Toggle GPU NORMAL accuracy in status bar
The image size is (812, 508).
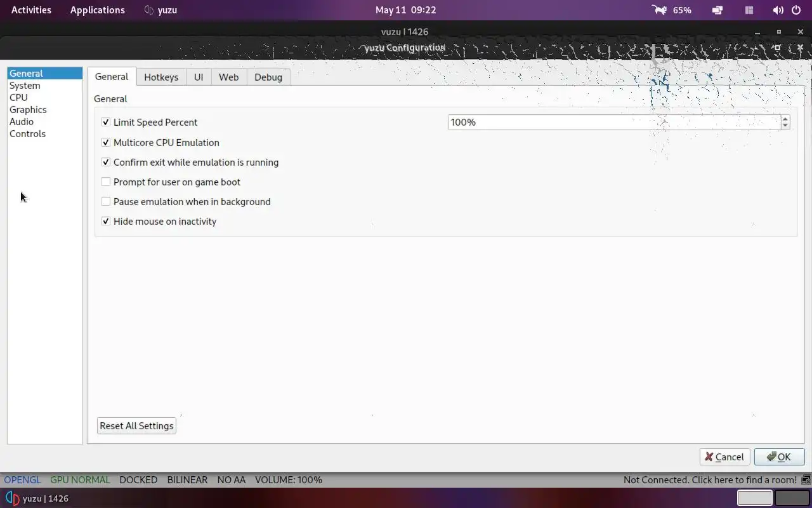(x=80, y=480)
